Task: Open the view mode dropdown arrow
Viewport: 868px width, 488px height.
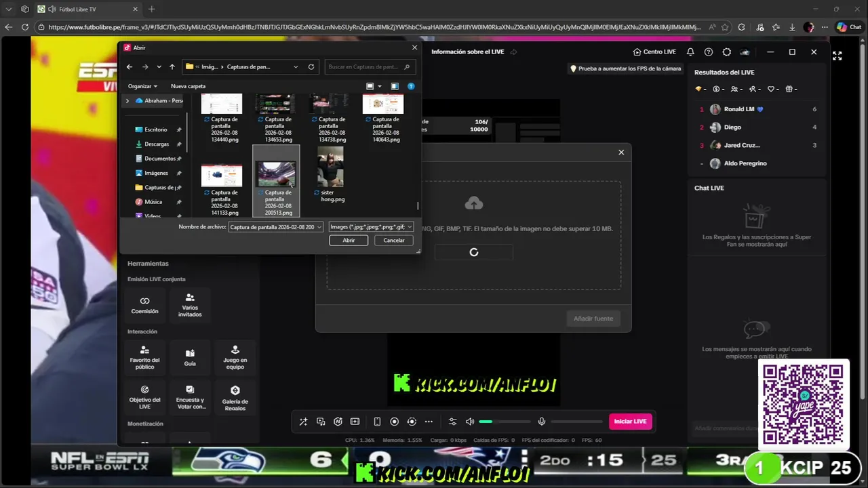Action: (x=379, y=86)
